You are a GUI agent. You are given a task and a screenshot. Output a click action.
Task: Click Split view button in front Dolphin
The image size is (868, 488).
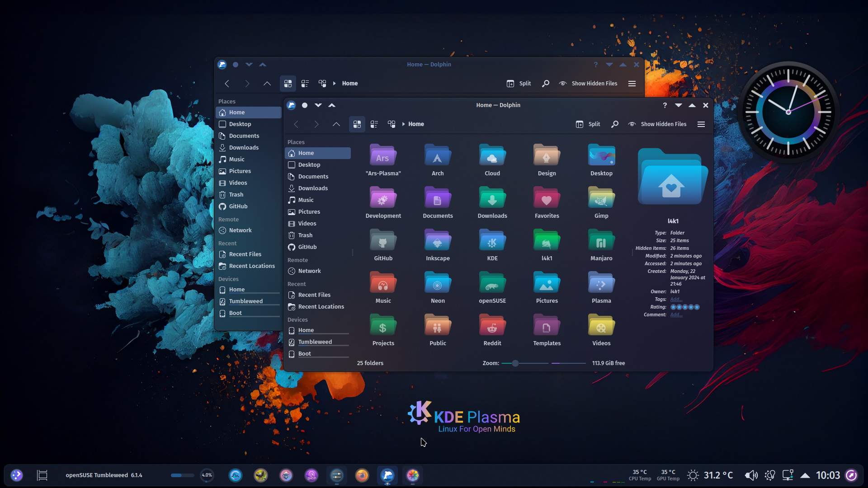pyautogui.click(x=588, y=124)
